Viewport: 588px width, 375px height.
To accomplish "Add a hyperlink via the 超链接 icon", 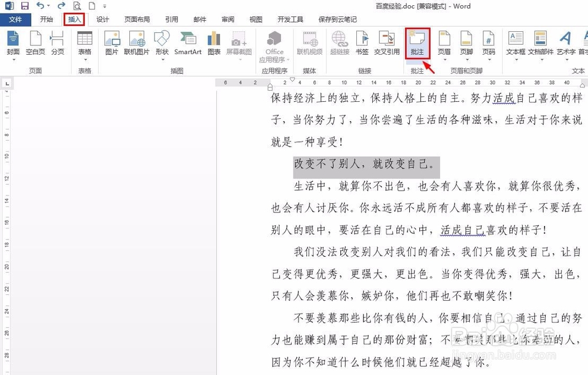I will [x=339, y=44].
